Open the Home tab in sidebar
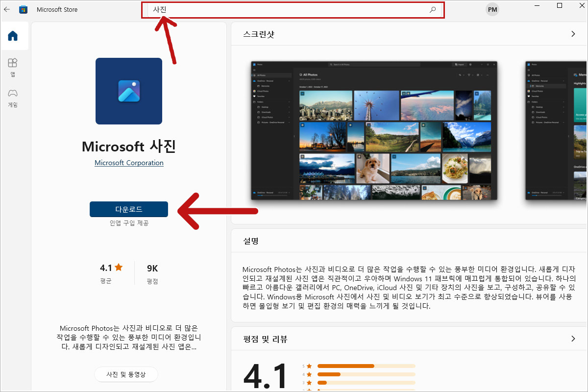This screenshot has height=392, width=588. [x=13, y=36]
